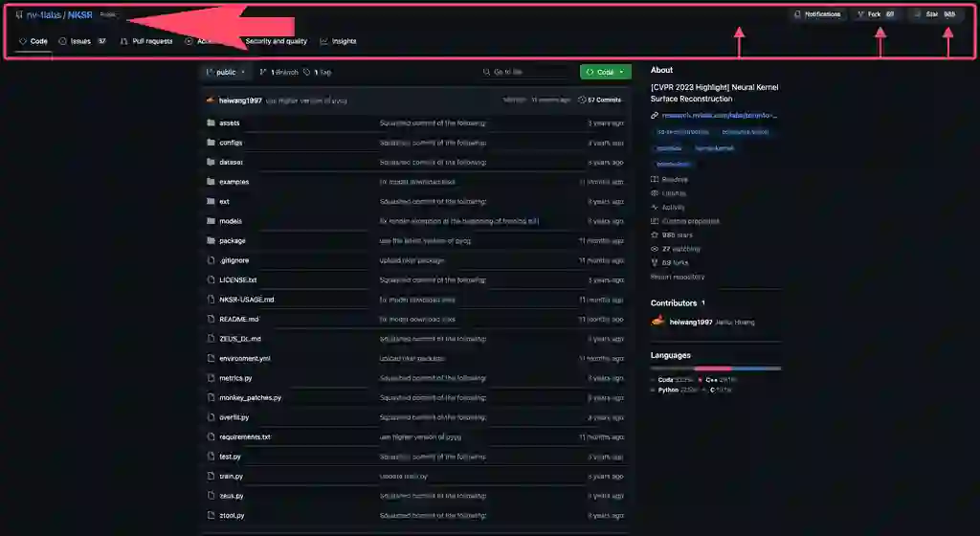Click the file icon next to overfit.py

[211, 417]
